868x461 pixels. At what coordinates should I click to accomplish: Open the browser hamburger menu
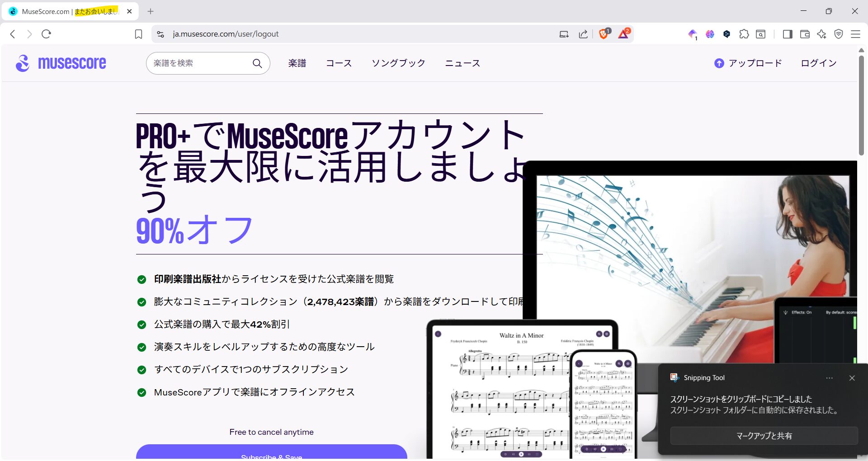click(856, 34)
